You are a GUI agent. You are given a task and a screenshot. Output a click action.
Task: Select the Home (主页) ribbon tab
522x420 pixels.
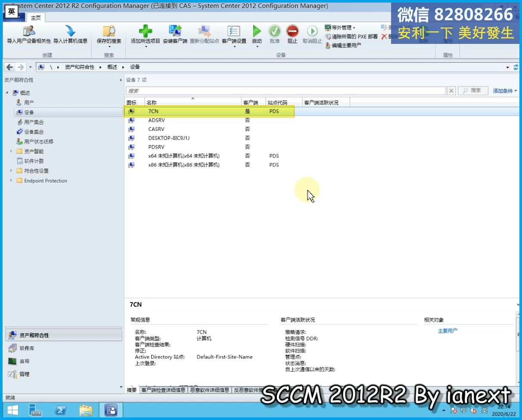36,17
